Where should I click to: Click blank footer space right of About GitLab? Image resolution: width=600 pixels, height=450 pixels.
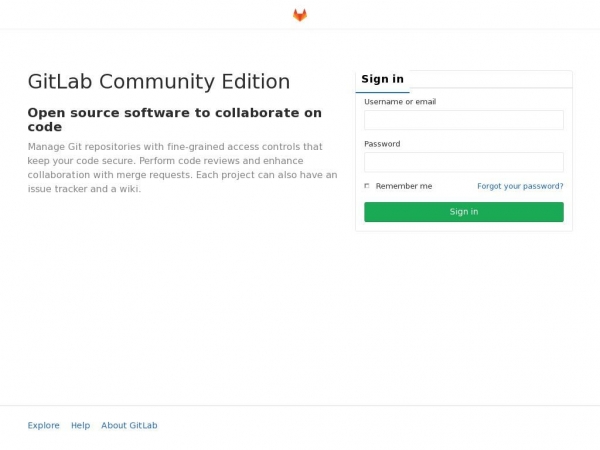coord(380,425)
